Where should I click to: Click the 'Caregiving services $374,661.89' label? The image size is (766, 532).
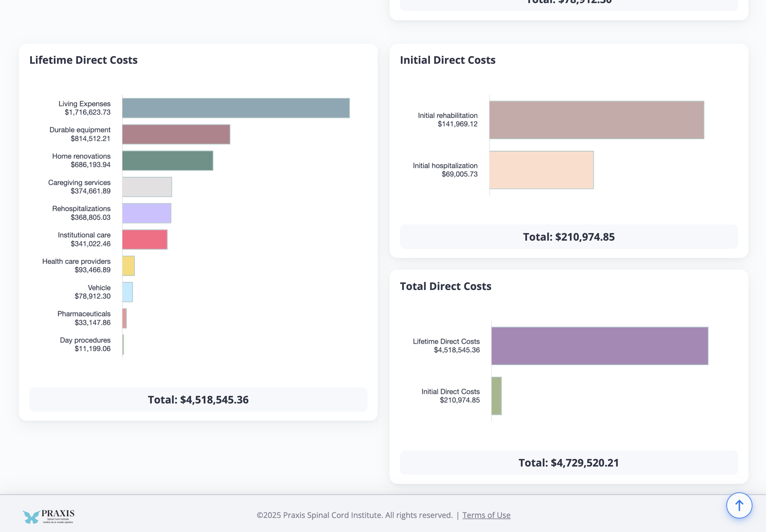(79, 187)
